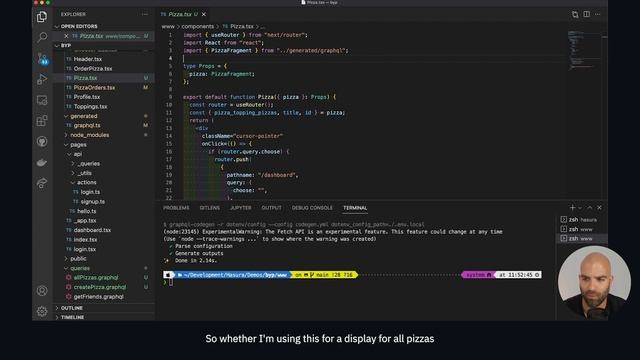This screenshot has width=640, height=360.
Task: Create a new terminal with plus icon
Action: pyautogui.click(x=572, y=208)
